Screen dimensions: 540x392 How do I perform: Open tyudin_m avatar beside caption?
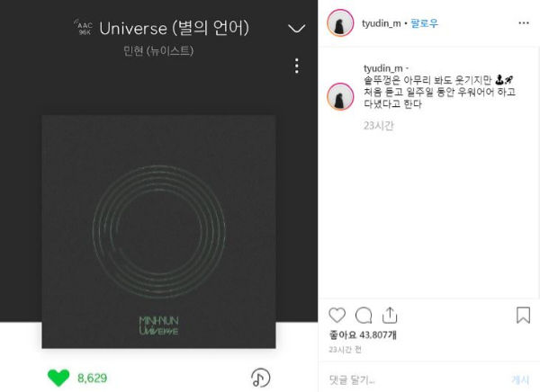pos(340,97)
